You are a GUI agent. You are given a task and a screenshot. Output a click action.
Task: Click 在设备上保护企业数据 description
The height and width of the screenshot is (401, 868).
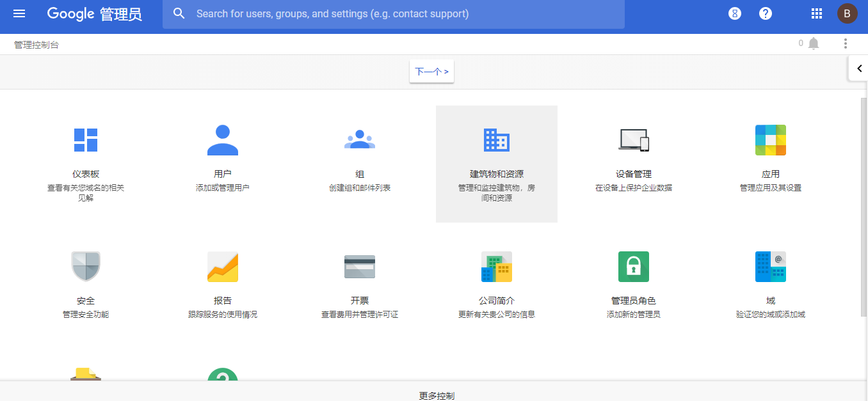(634, 188)
